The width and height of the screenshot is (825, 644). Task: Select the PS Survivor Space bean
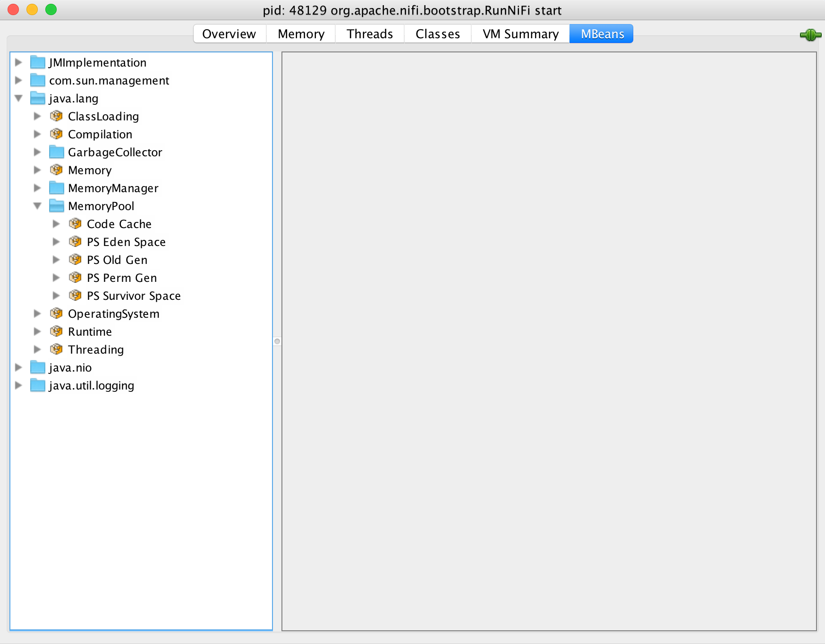(x=133, y=296)
